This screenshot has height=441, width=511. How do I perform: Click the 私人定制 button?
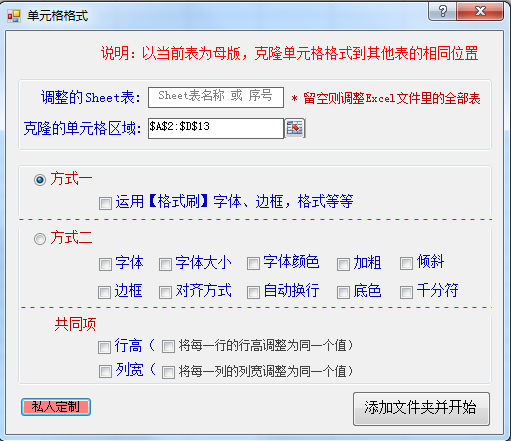coord(56,407)
